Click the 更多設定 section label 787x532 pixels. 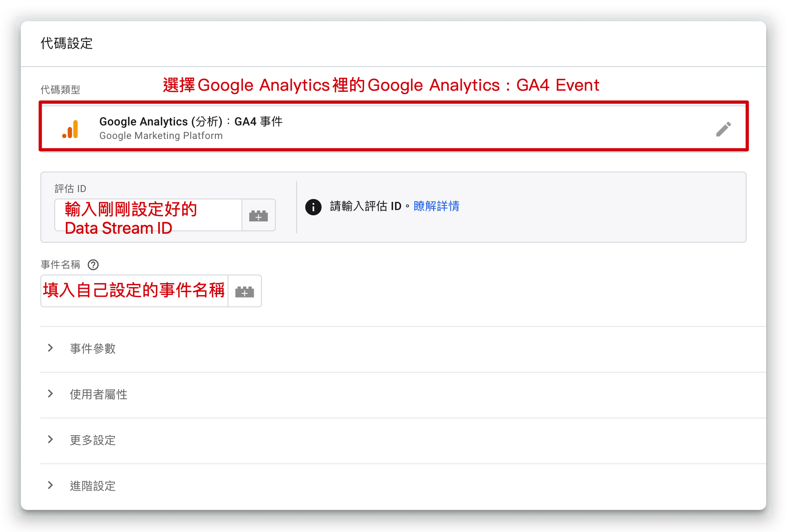tap(93, 440)
